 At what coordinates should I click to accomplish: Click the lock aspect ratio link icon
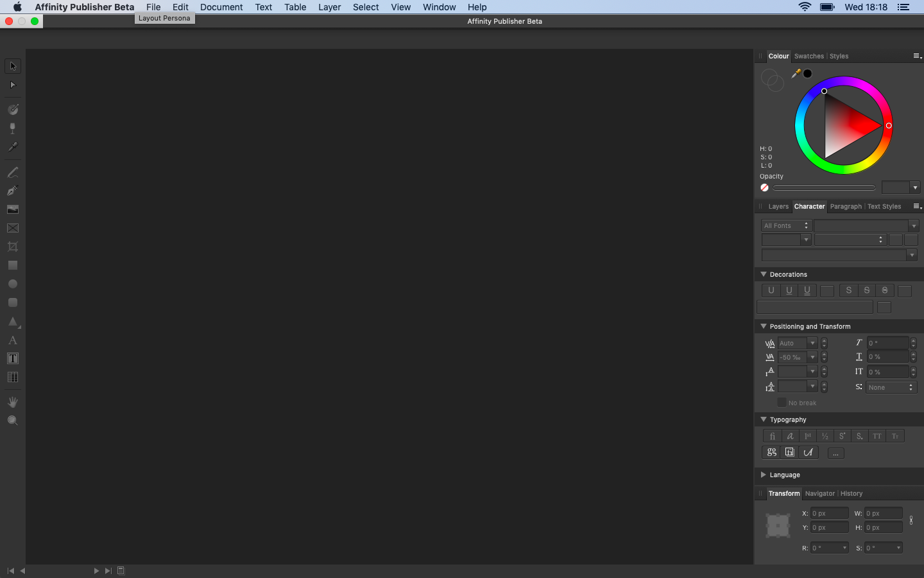(x=911, y=520)
